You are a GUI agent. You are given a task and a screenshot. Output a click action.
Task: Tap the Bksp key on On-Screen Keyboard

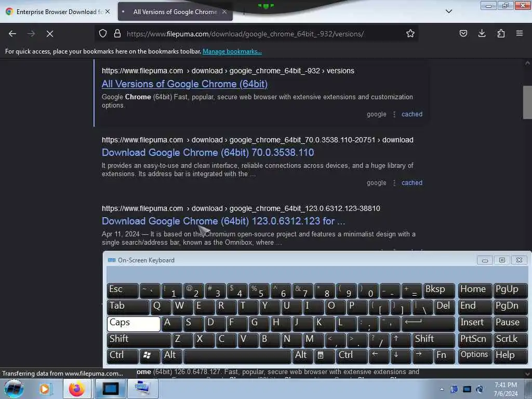439,290
